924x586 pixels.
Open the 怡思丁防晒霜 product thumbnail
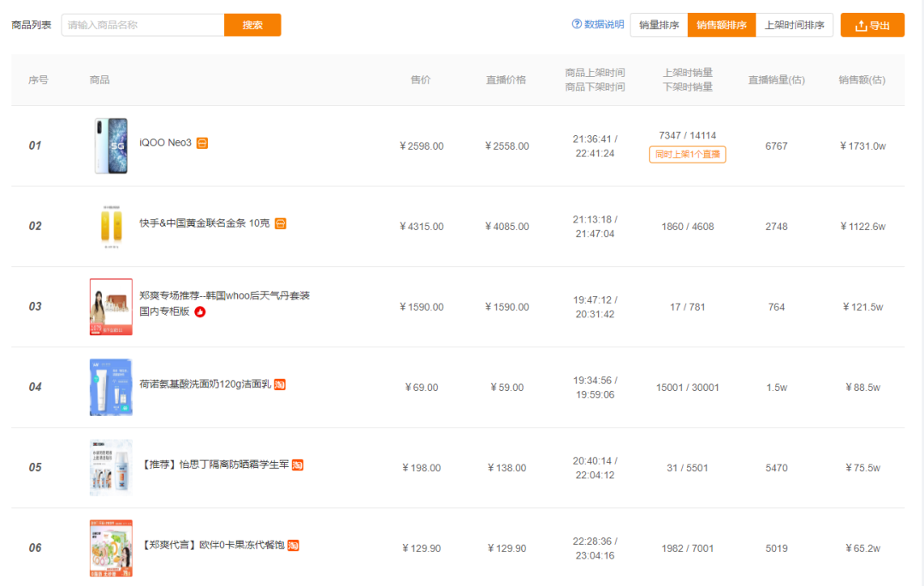coord(110,468)
